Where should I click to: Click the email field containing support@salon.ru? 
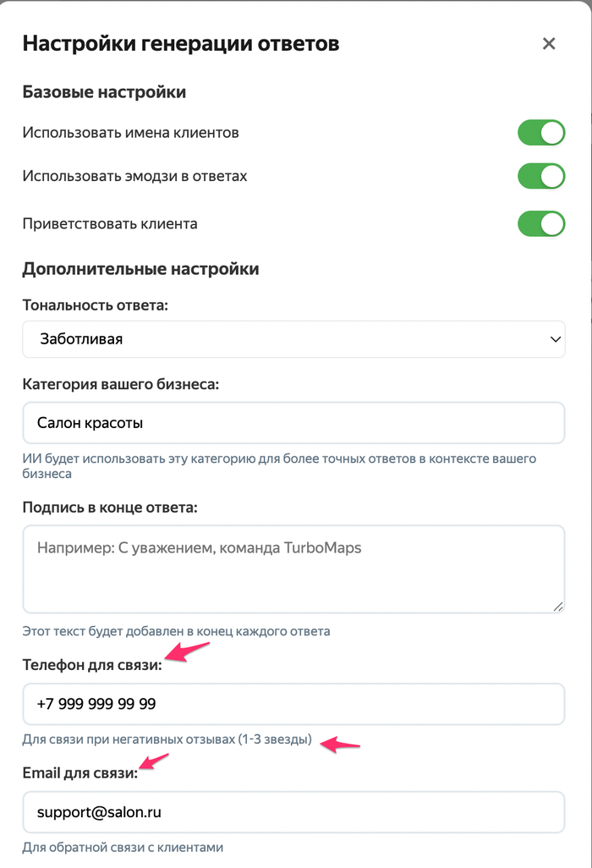(x=293, y=812)
